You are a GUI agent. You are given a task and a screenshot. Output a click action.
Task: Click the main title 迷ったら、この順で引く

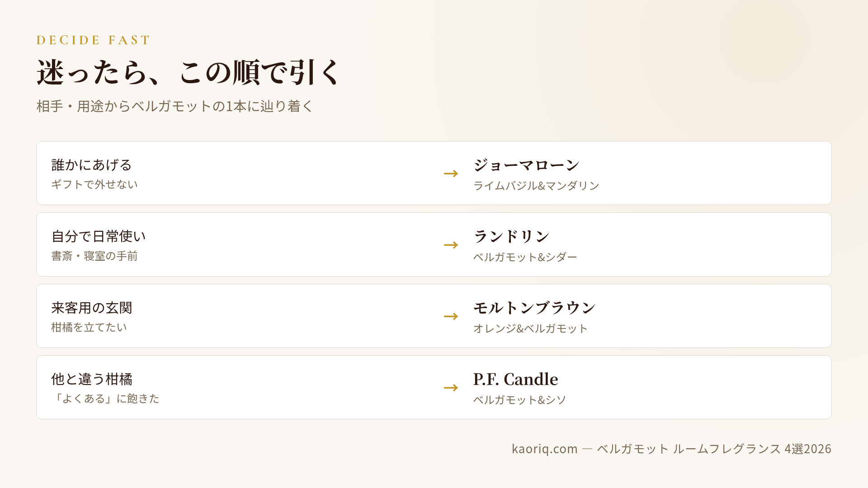pos(189,72)
